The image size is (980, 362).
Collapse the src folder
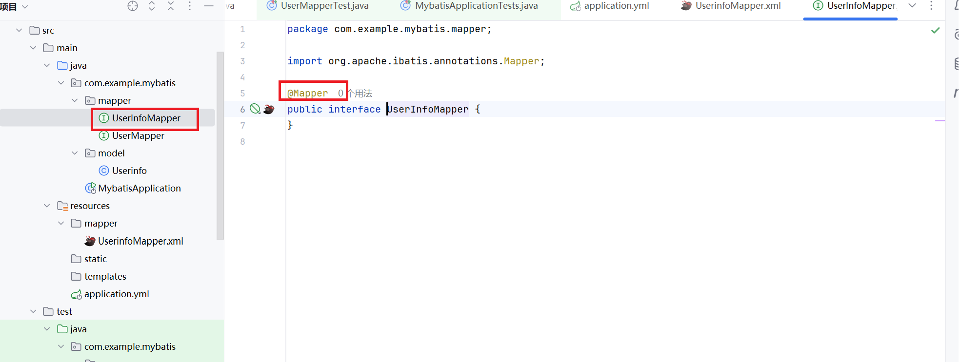(19, 30)
